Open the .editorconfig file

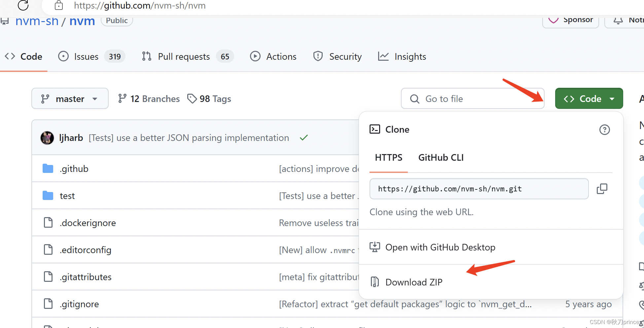pyautogui.click(x=85, y=250)
